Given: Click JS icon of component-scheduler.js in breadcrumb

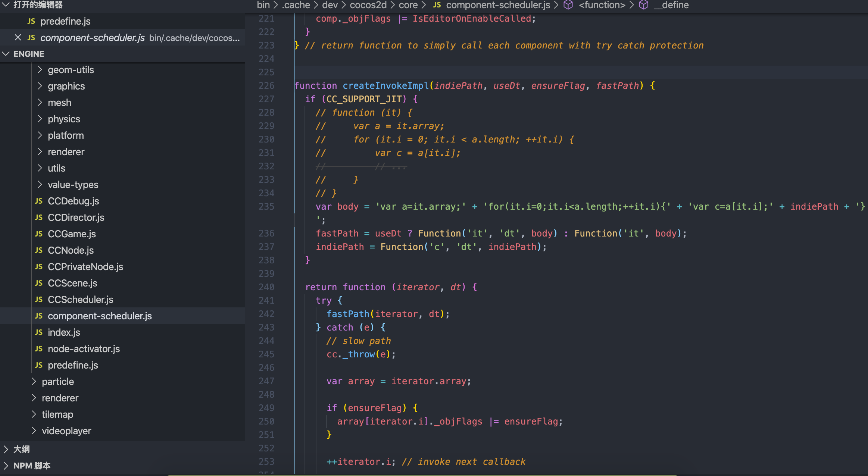Looking at the screenshot, I should point(437,5).
